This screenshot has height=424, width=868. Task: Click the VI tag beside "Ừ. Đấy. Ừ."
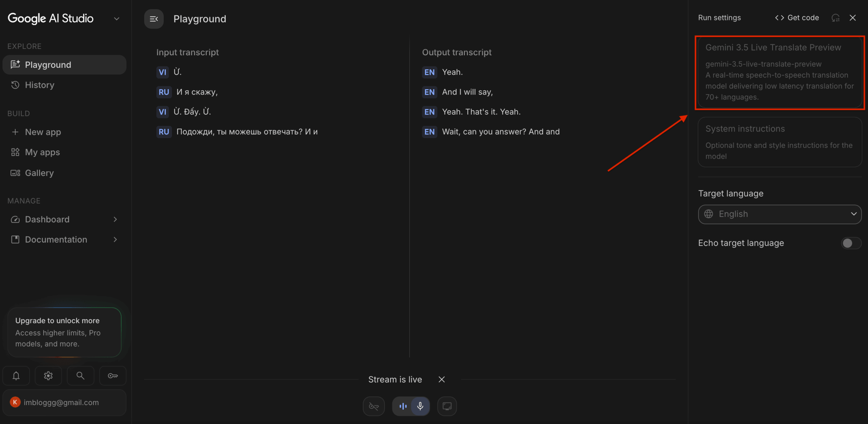click(x=162, y=112)
